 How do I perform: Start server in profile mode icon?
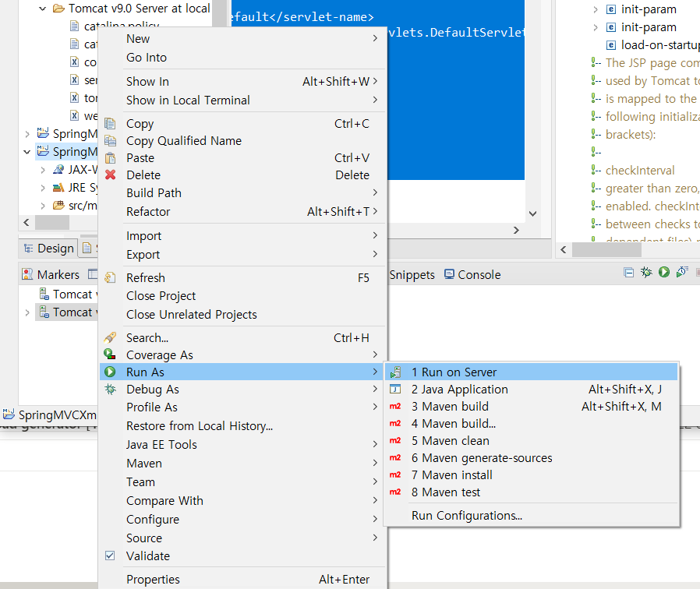point(682,272)
